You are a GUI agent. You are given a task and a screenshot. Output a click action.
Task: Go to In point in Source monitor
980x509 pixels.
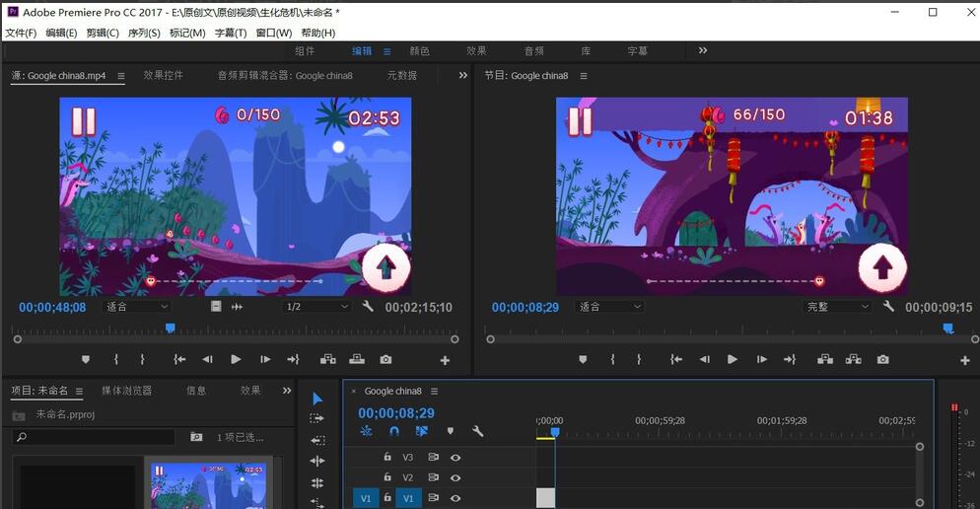click(179, 359)
